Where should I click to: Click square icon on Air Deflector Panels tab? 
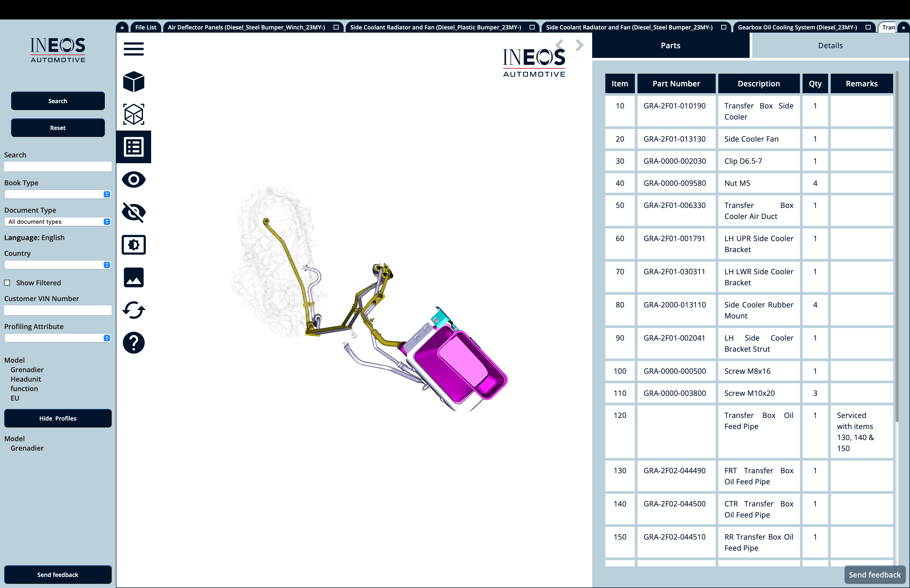click(336, 27)
